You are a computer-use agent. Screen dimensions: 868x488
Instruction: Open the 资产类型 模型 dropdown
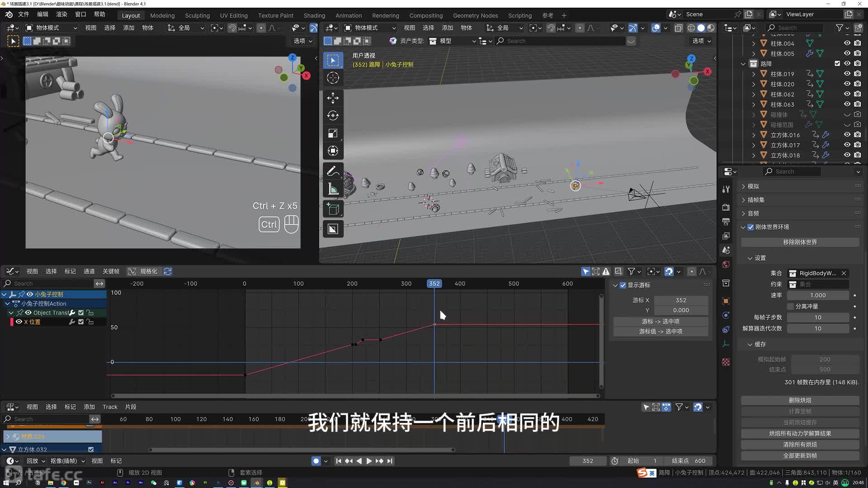click(452, 41)
